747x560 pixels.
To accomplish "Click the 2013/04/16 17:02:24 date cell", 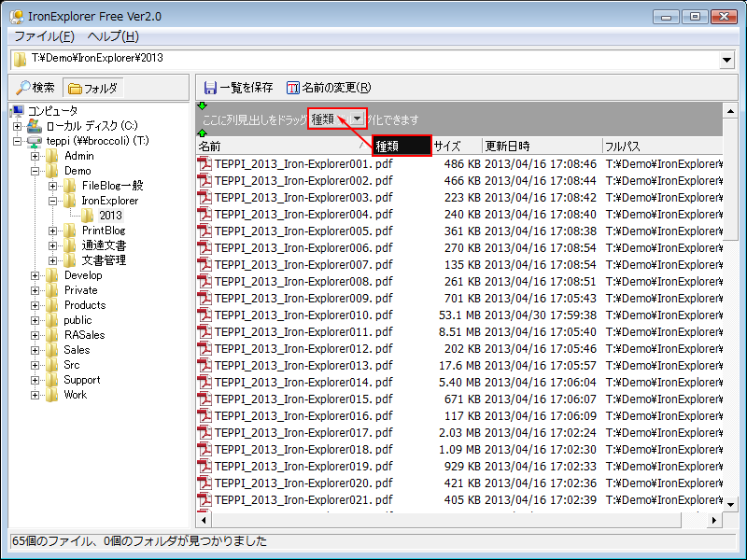I will click(541, 433).
